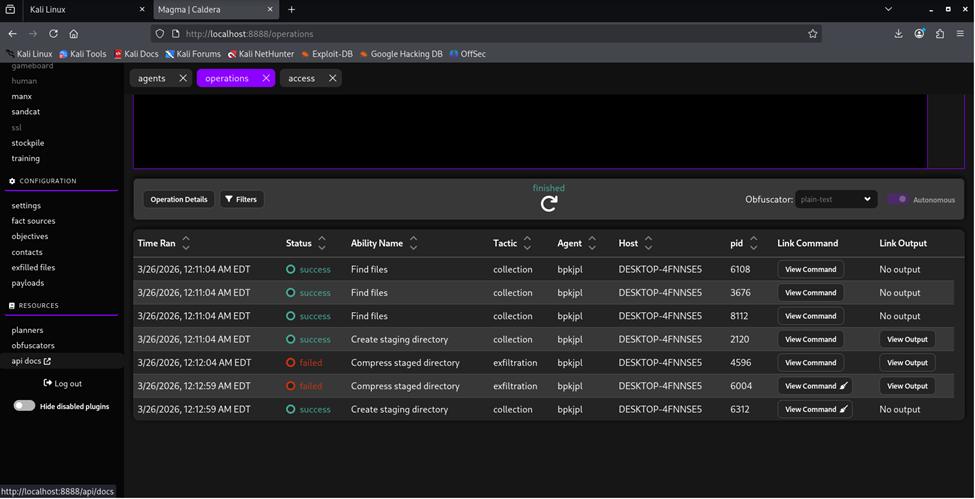Image resolution: width=975 pixels, height=499 pixels.
Task: Click the browser URL address bar
Action: coord(480,33)
